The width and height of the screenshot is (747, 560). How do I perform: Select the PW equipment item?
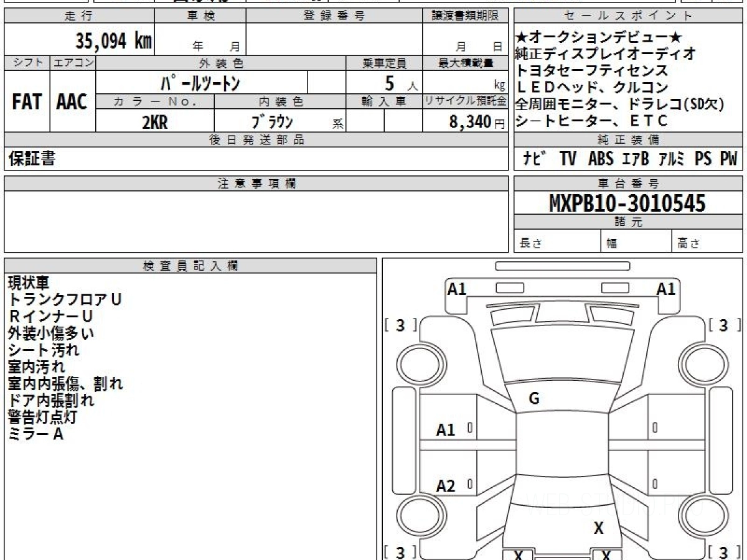pos(728,159)
